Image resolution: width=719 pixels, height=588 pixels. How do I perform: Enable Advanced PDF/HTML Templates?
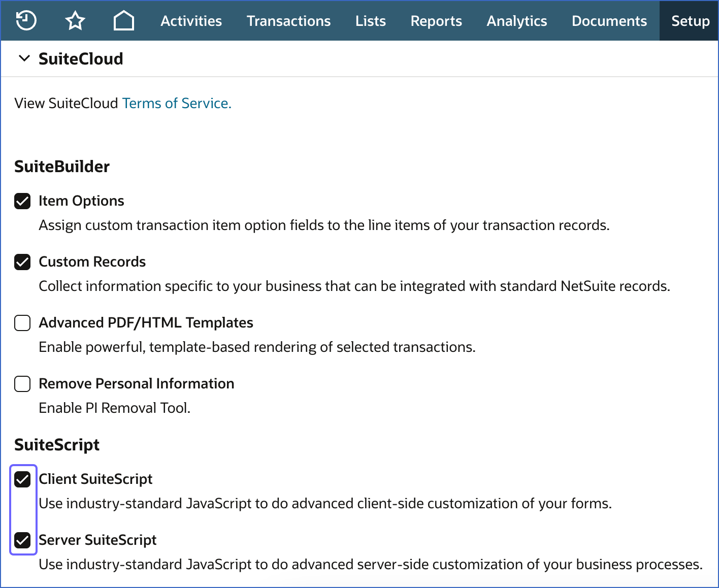(22, 323)
